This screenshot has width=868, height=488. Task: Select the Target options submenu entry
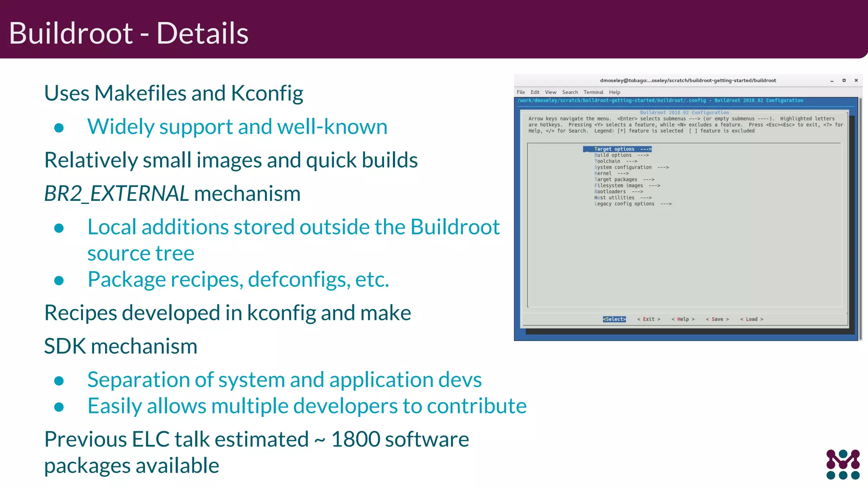[618, 149]
